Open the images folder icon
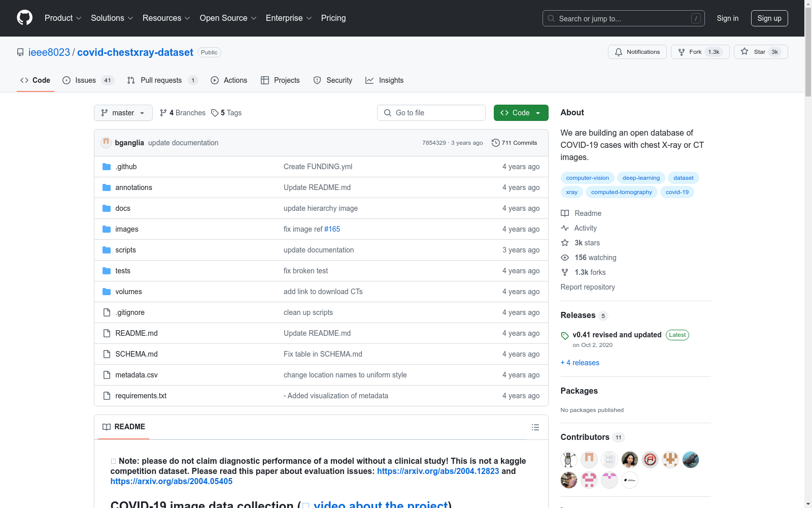The width and height of the screenshot is (812, 508). (x=107, y=229)
